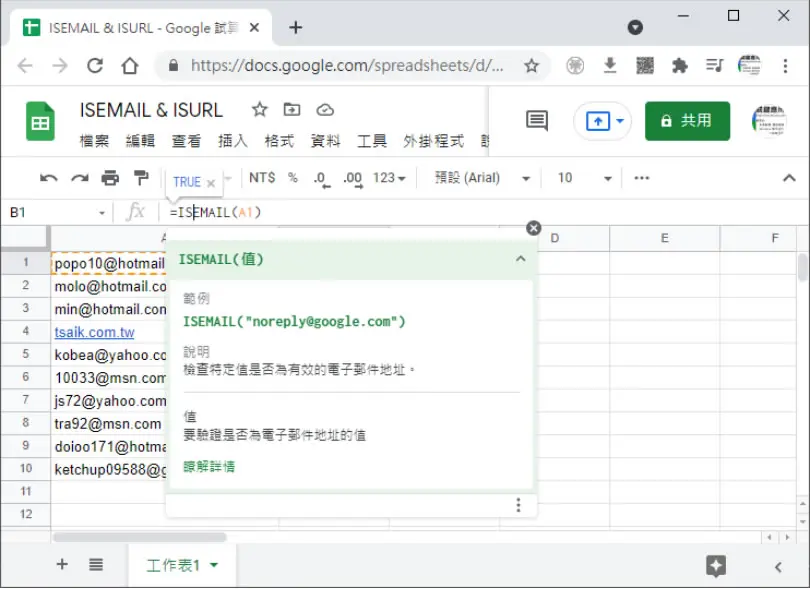The image size is (810, 589).
Task: Collapse the ISEMAIL(值) help header
Action: [x=521, y=259]
